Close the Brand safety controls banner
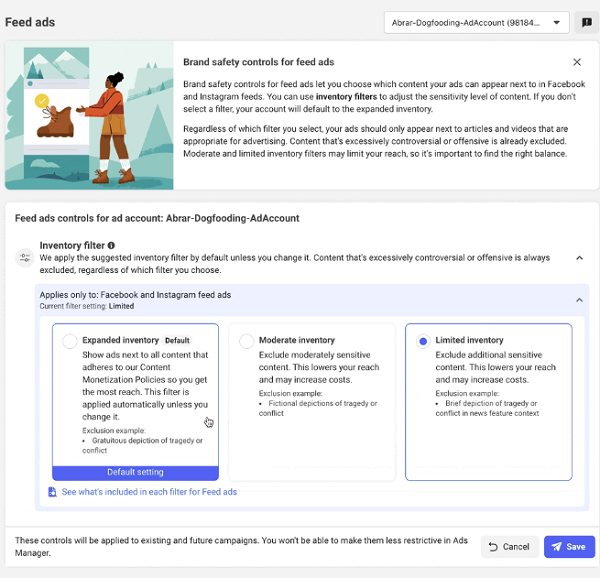The width and height of the screenshot is (600, 578). pyautogui.click(x=577, y=62)
